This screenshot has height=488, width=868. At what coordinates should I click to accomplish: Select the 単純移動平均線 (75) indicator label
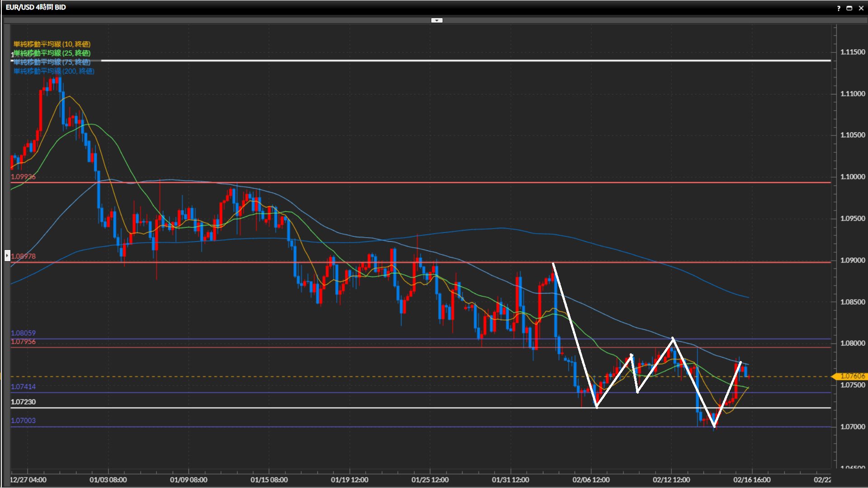coord(52,62)
